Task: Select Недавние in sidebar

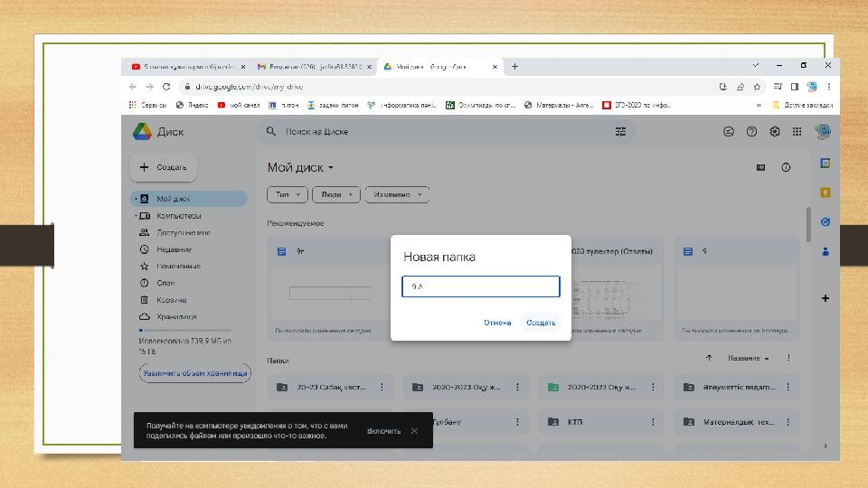Action: point(174,249)
